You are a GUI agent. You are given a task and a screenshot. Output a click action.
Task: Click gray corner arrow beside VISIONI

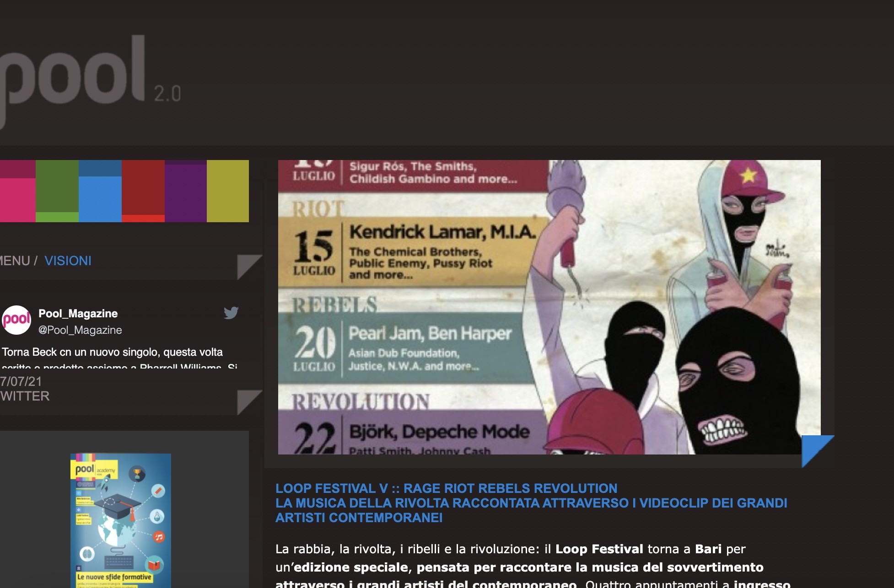(x=249, y=267)
